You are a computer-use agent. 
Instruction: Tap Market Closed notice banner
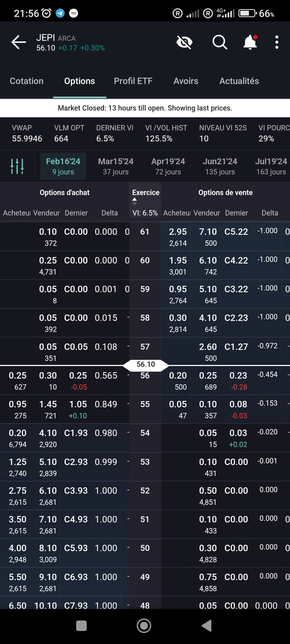[145, 108]
